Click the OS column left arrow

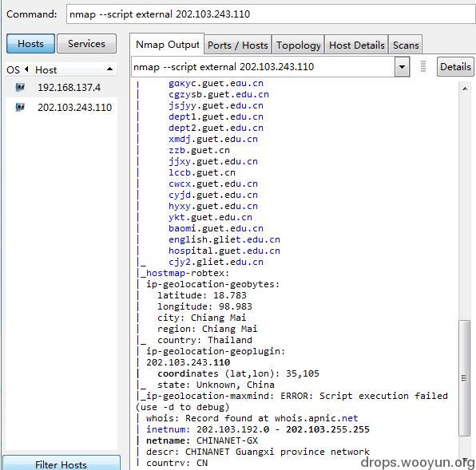[x=26, y=69]
